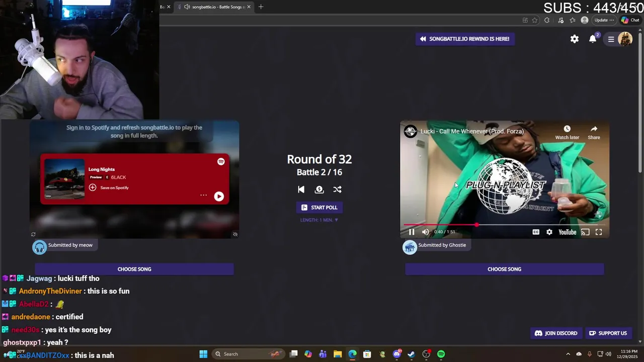
Task: Open browser media control icon
Action: 561,20
